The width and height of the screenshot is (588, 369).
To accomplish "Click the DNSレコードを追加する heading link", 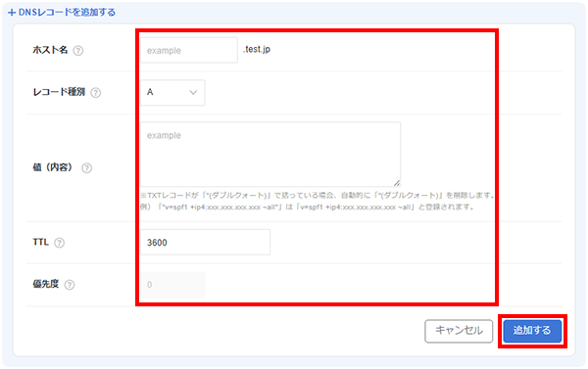I will (67, 13).
